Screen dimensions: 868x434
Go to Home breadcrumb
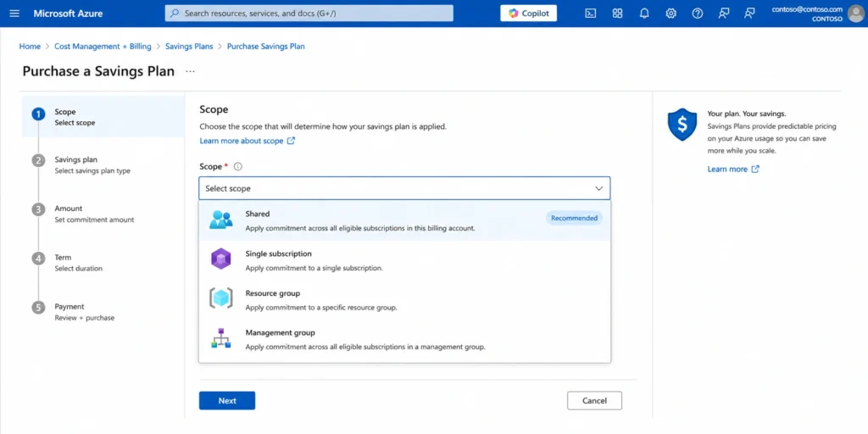[30, 47]
